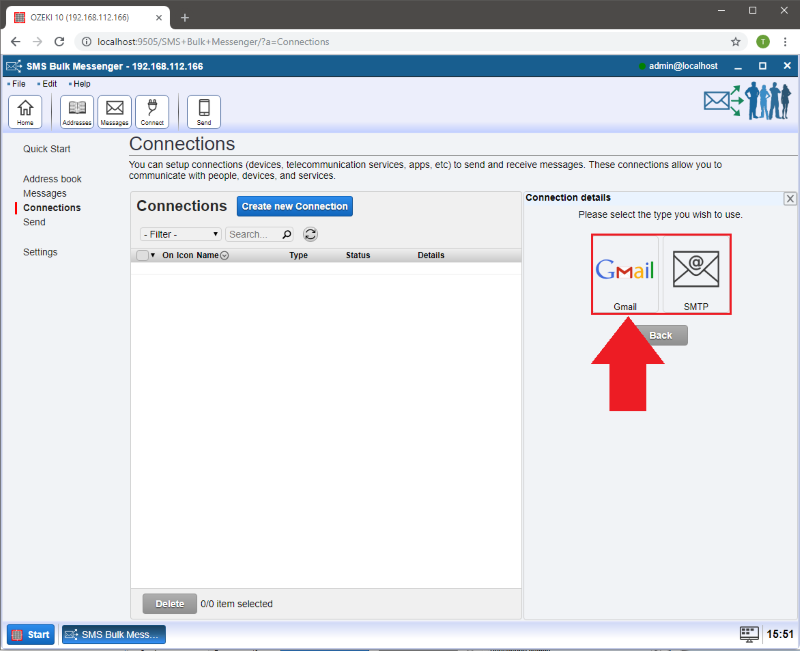This screenshot has width=800, height=651.
Task: Select the SMTP connection type
Action: 696,274
